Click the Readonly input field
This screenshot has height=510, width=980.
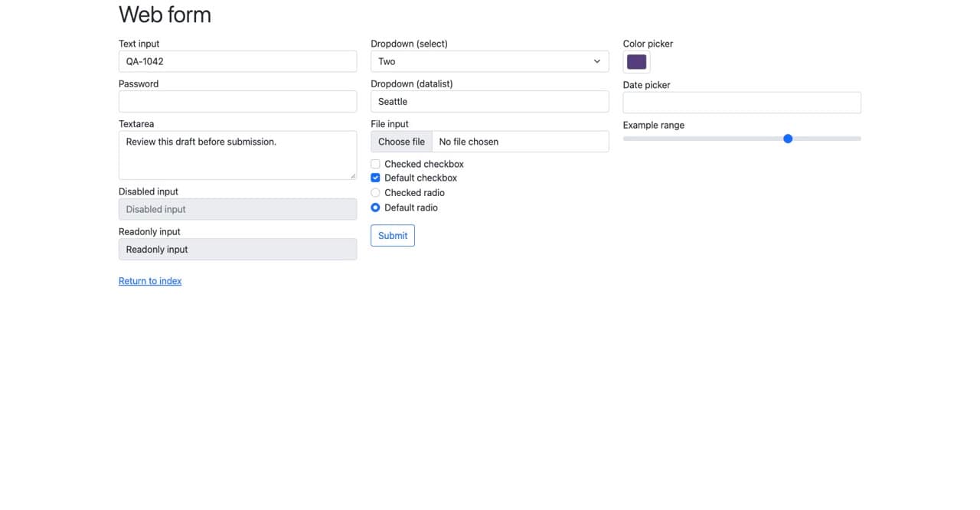pos(237,249)
